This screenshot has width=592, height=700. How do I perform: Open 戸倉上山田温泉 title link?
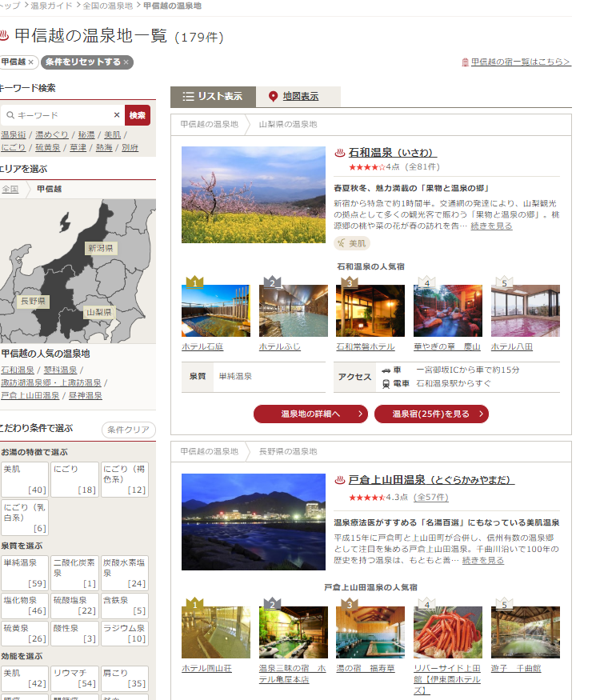431,480
